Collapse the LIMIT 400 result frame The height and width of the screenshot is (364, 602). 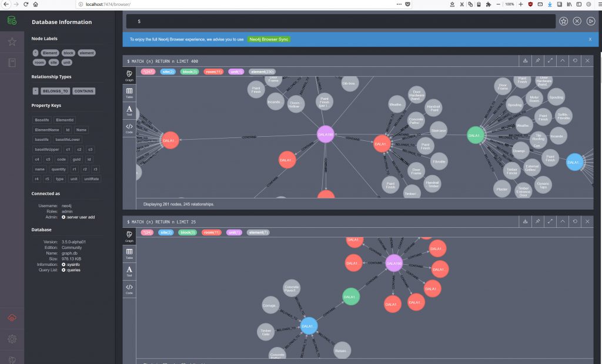[x=563, y=60]
